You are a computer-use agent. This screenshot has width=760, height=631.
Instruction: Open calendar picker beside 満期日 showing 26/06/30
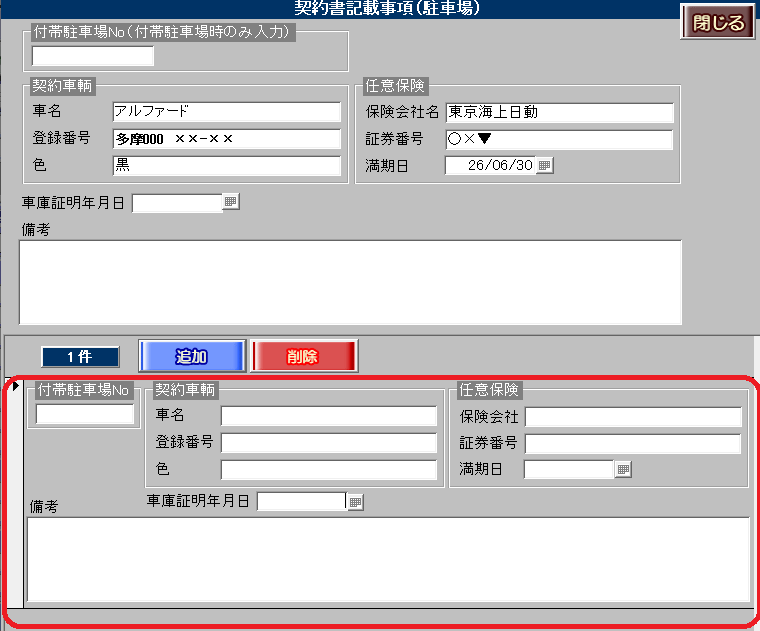point(545,165)
